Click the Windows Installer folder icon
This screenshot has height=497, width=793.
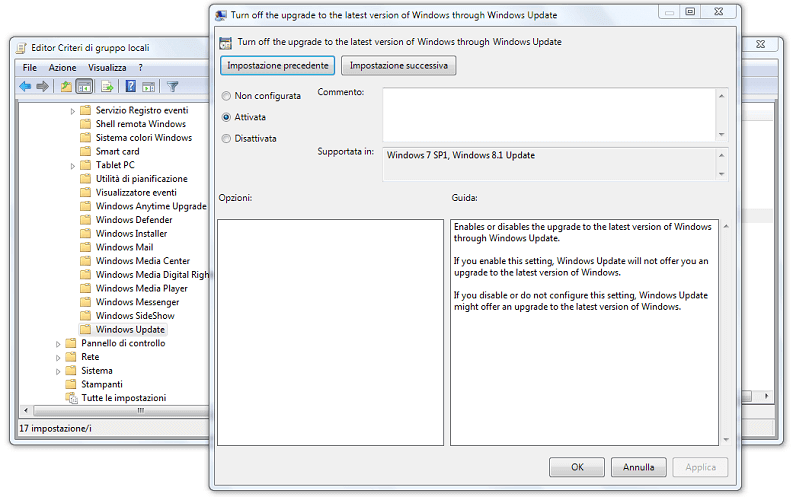(85, 234)
